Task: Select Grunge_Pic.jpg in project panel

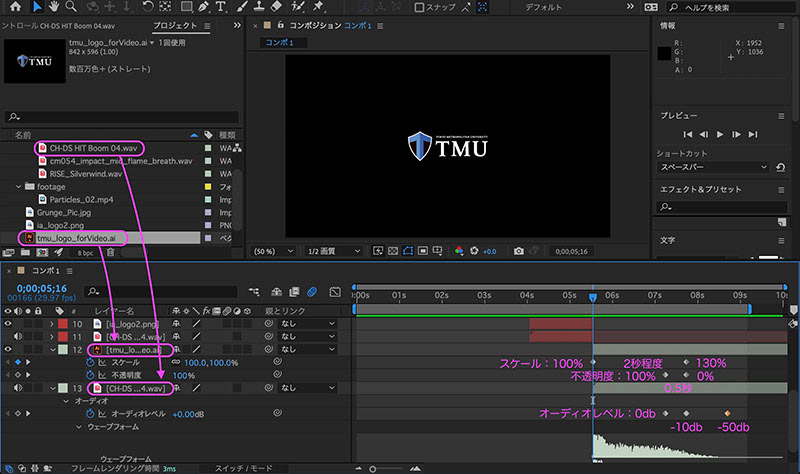Action: 64,212
